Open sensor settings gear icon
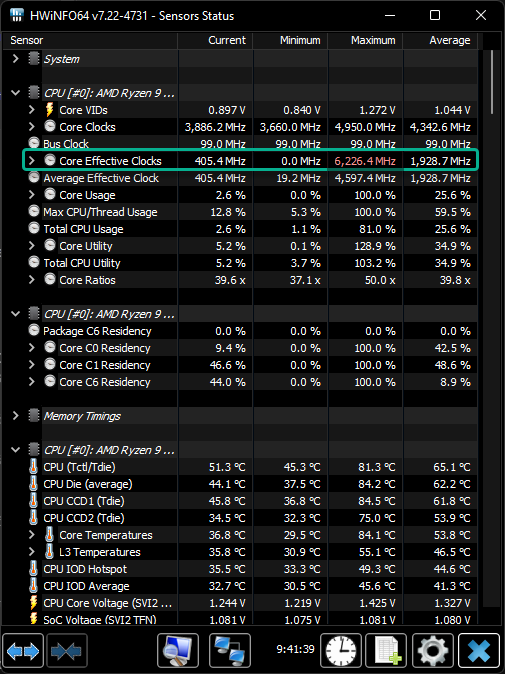Screen dimensions: 505x674 click(433, 651)
